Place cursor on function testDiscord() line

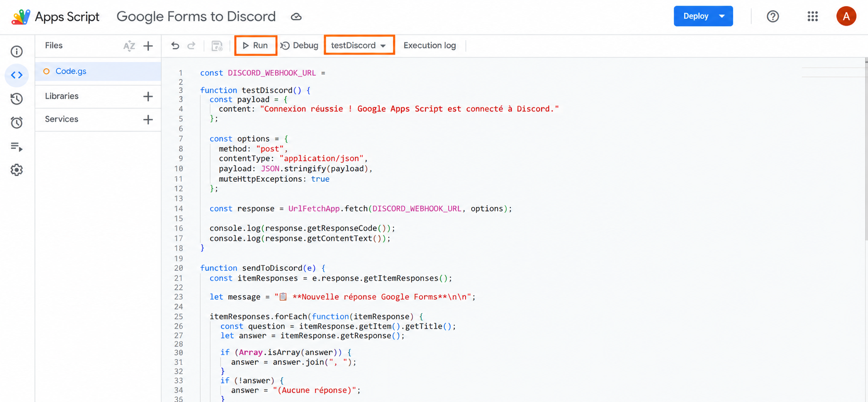255,90
